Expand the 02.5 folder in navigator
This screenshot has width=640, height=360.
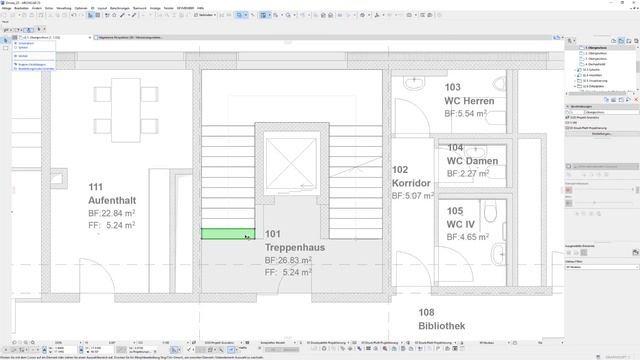coord(575,81)
